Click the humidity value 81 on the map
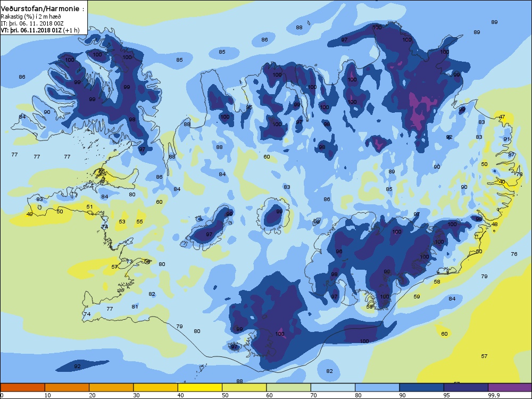 (135, 306)
